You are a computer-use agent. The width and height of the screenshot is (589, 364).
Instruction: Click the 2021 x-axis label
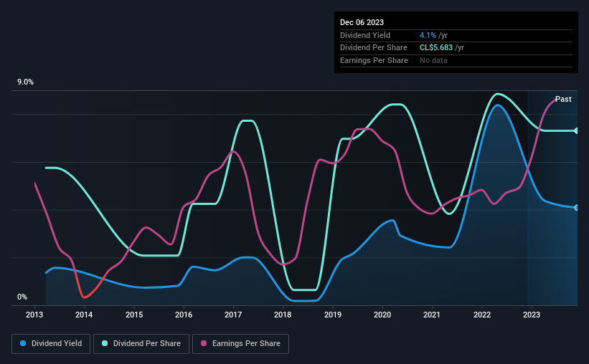tap(432, 315)
